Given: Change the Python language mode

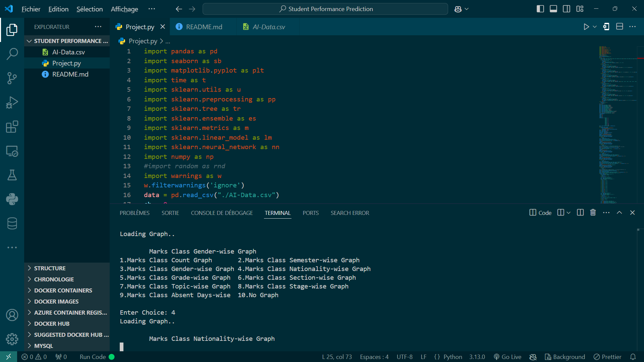Looking at the screenshot, I should (x=452, y=357).
